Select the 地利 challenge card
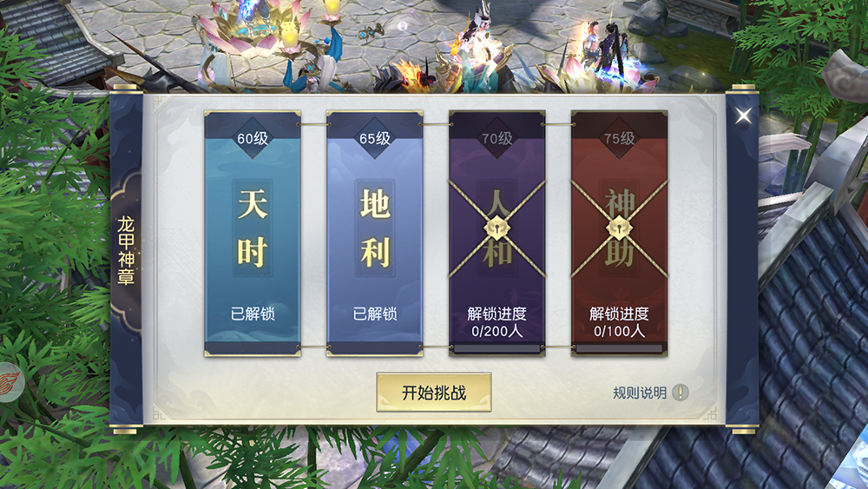 (x=375, y=233)
